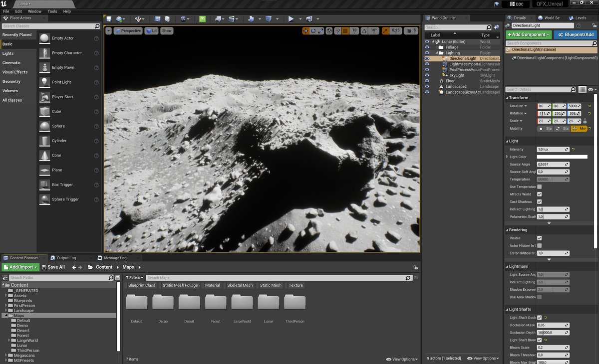The image size is (599, 364).
Task: Select the Cube actor icon
Action: [44, 112]
